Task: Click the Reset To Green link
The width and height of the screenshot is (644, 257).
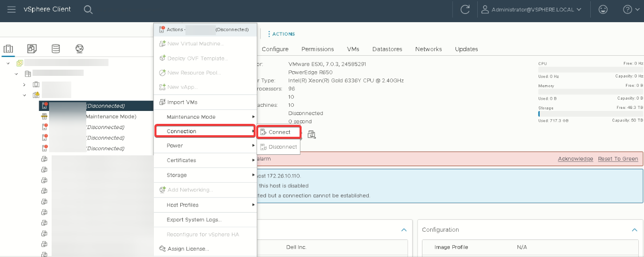Action: [618, 159]
